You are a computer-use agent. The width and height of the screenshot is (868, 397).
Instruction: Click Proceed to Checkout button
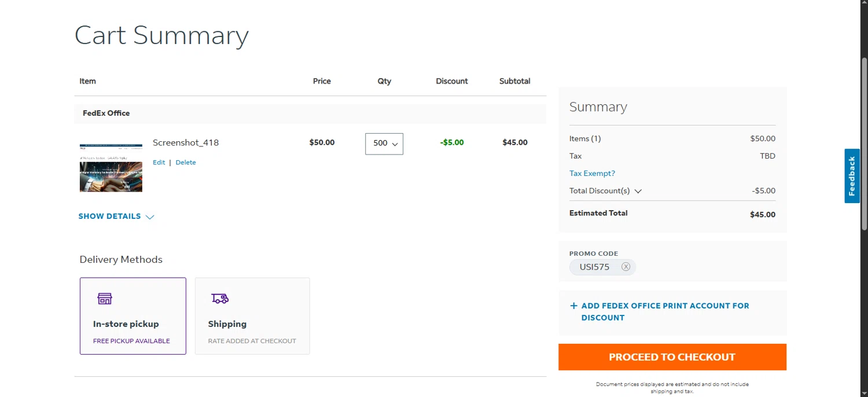coord(672,357)
